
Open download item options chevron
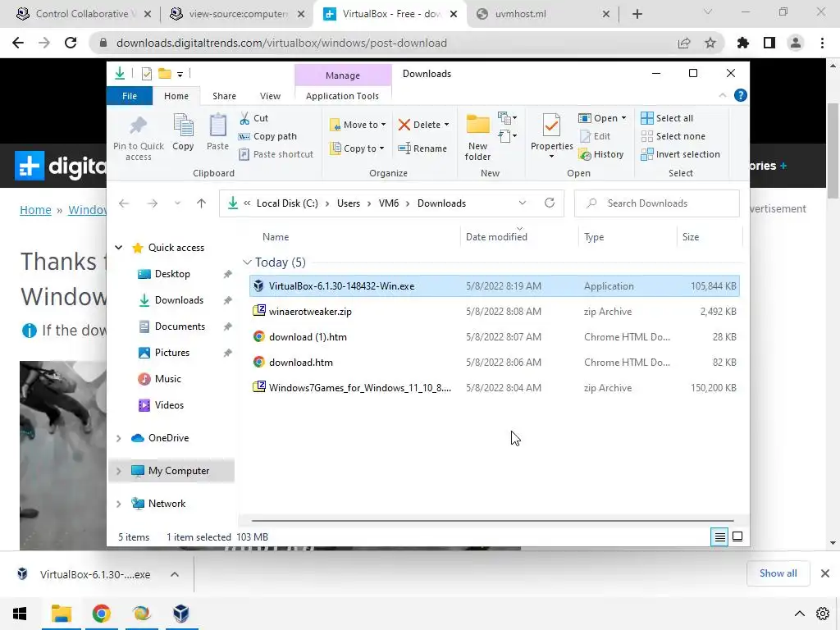click(175, 574)
